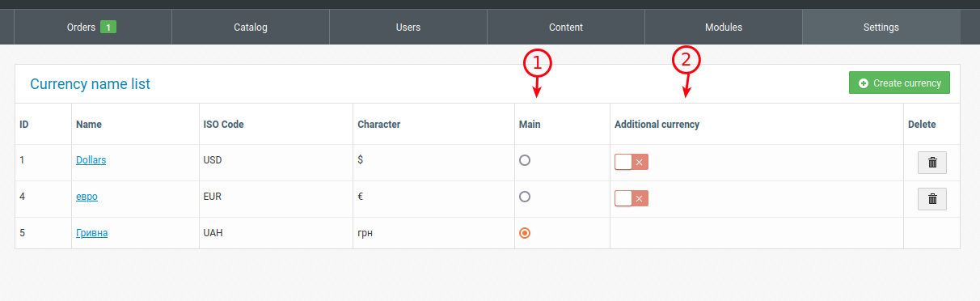The width and height of the screenshot is (980, 301).
Task: Click the € character cell
Action: coord(433,199)
